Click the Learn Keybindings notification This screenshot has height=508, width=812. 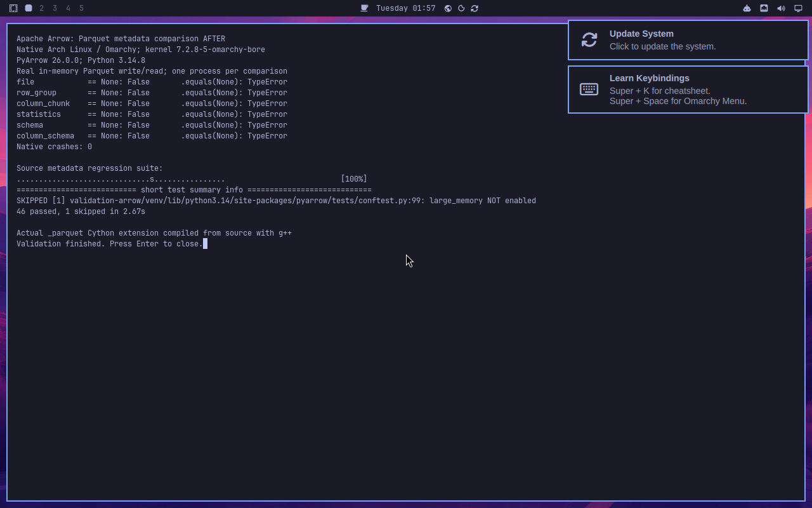click(688, 90)
